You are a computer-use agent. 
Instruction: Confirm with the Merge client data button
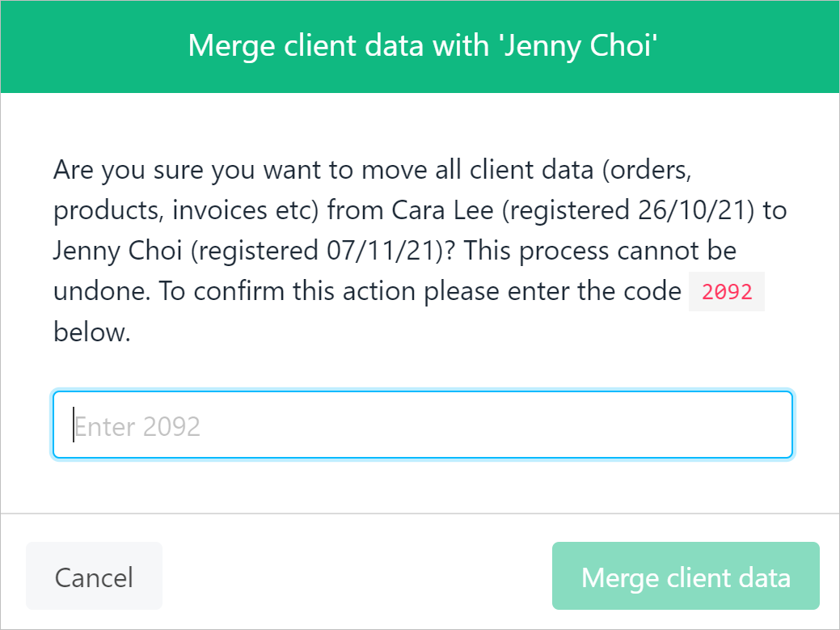click(686, 576)
